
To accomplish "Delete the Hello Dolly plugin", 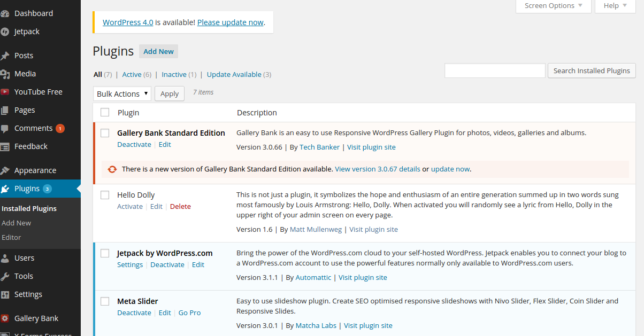I will [180, 207].
